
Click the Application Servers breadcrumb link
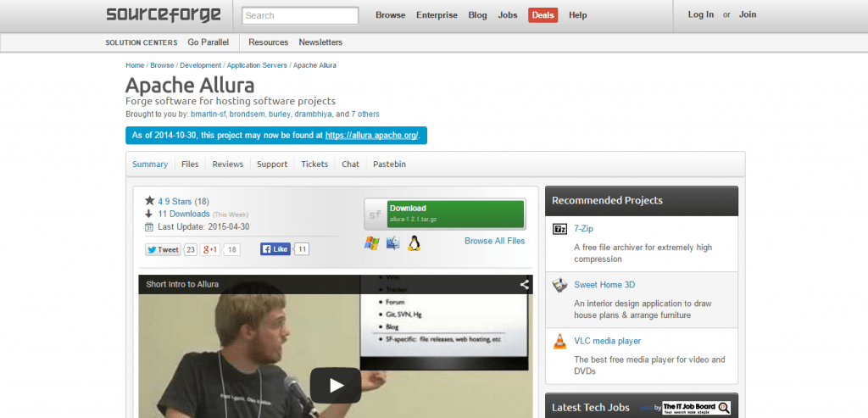257,65
